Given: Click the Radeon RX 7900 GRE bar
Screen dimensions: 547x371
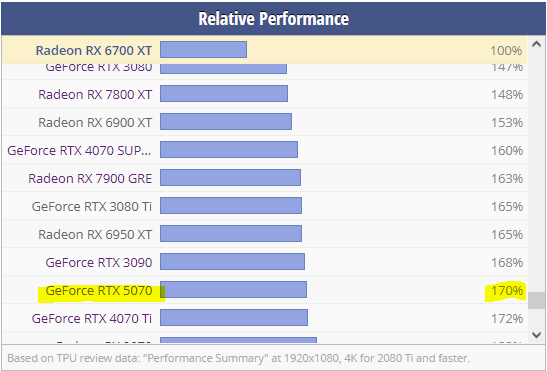Looking at the screenshot, I should tap(230, 178).
